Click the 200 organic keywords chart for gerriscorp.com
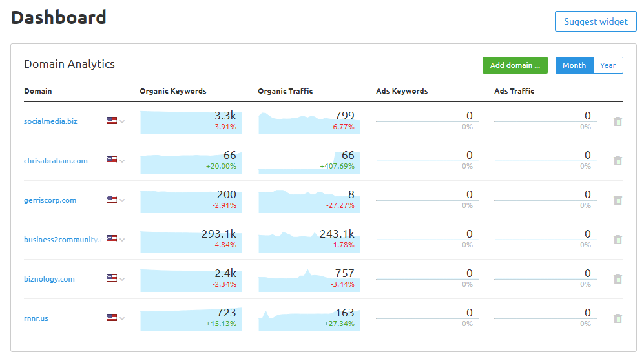The image size is (644, 361). coord(191,201)
